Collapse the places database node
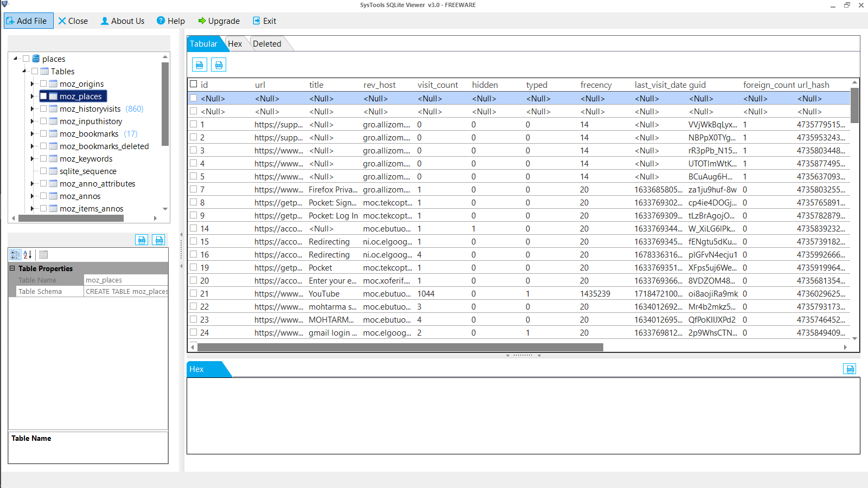This screenshot has height=488, width=868. (x=16, y=59)
